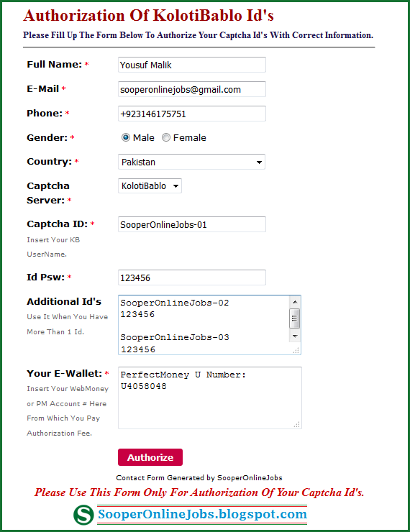Image resolution: width=410 pixels, height=532 pixels.
Task: Open the Country dropdown showing Pakistan
Action: [191, 162]
